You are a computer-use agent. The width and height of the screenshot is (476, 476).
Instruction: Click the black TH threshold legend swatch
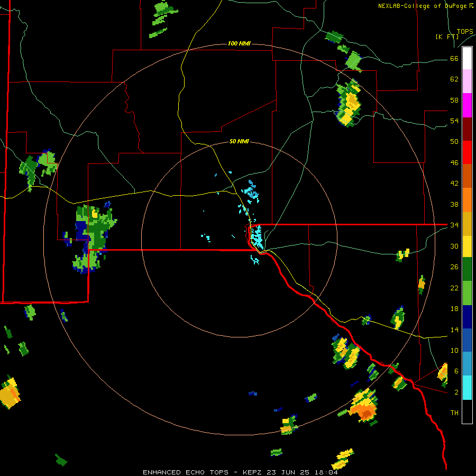tap(467, 411)
